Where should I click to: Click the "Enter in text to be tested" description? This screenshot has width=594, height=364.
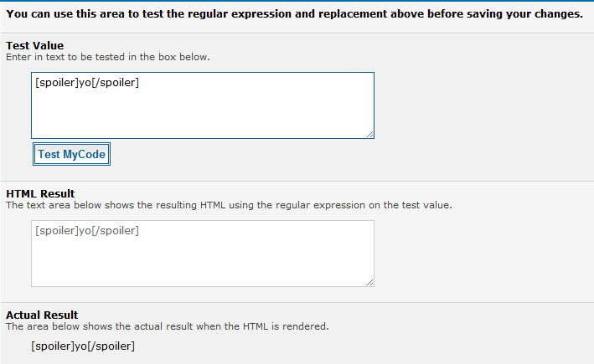(x=108, y=57)
